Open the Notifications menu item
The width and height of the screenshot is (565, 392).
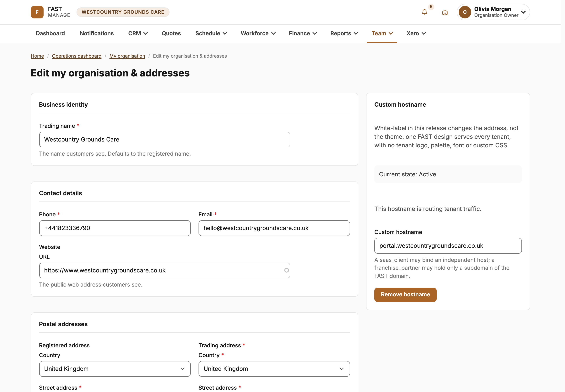97,33
